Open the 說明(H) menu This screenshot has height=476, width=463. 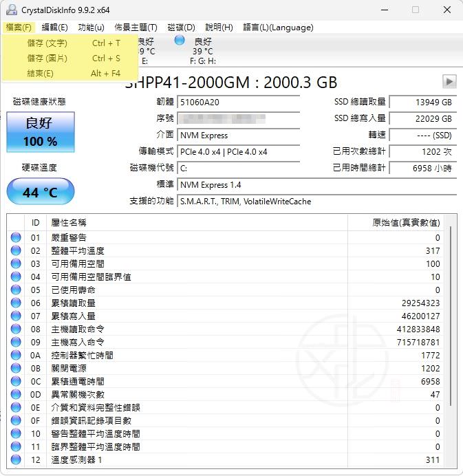pyautogui.click(x=219, y=28)
